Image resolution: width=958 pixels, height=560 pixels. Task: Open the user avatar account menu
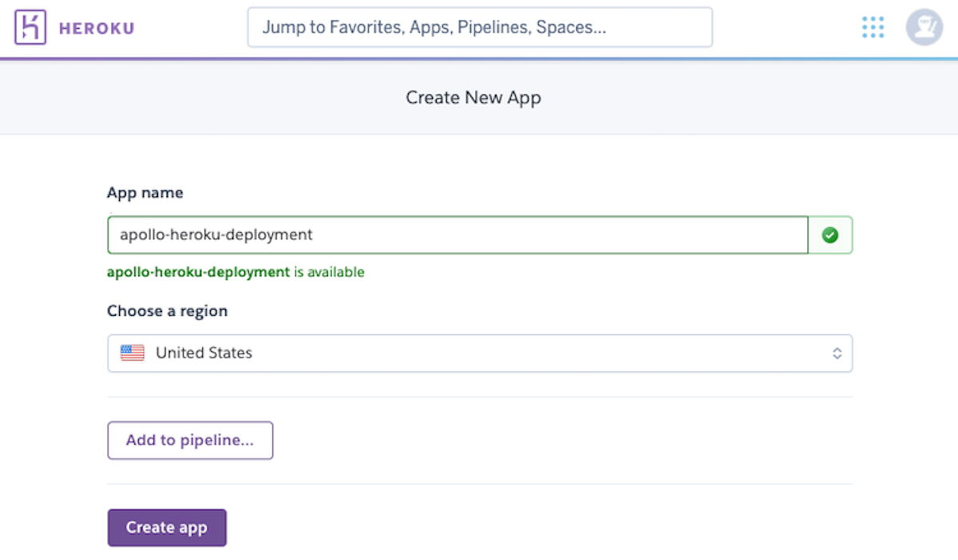[x=924, y=28]
